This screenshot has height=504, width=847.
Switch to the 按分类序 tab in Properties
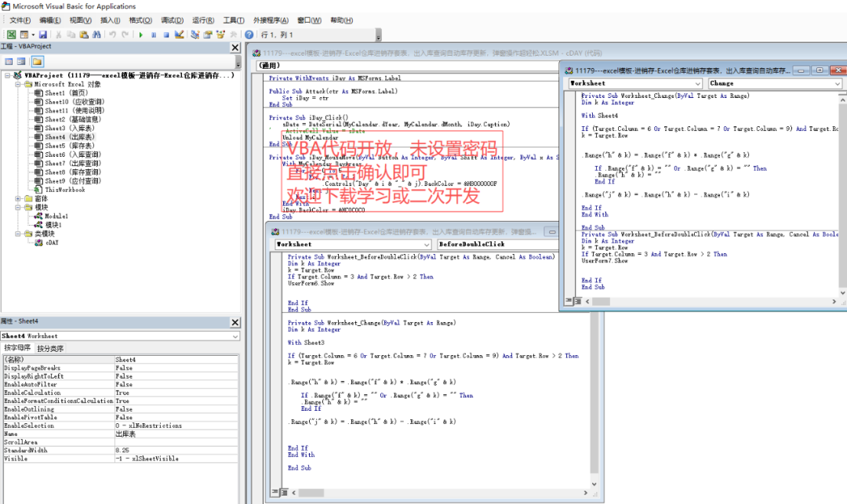[51, 348]
